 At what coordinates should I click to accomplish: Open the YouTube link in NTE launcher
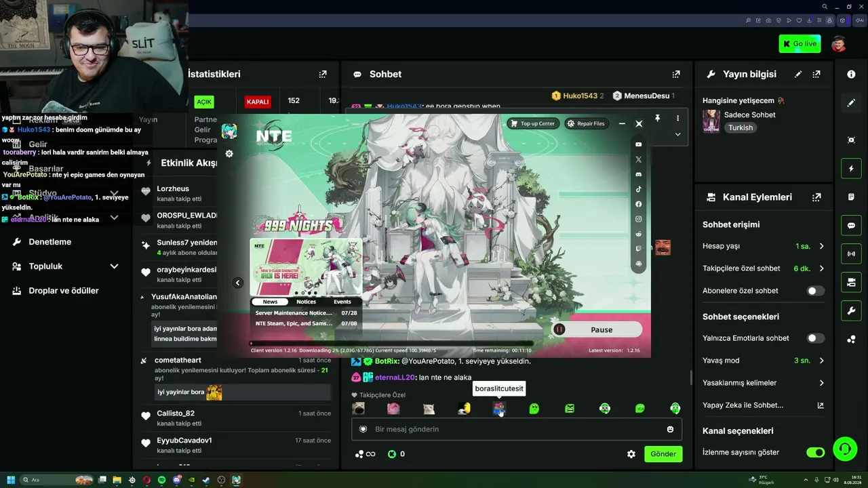pos(639,144)
